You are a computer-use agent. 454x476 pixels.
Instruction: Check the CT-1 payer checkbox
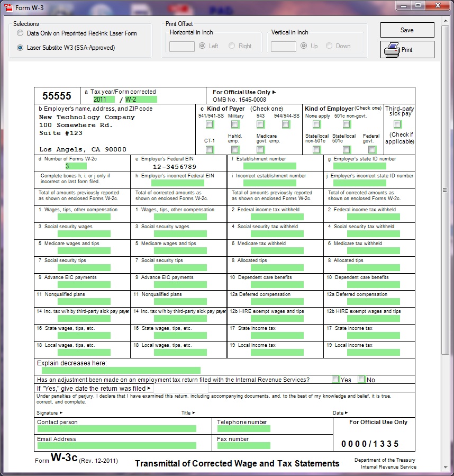click(209, 149)
